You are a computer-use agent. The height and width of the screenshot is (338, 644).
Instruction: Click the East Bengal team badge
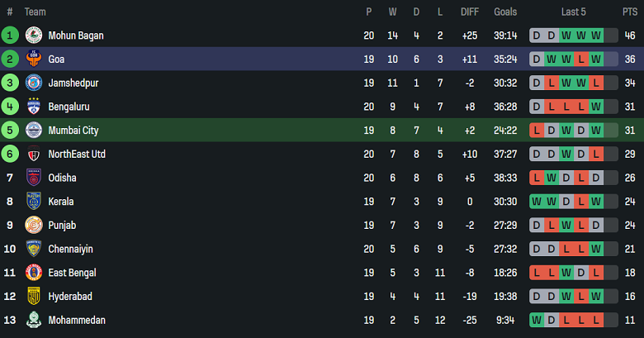pos(34,273)
